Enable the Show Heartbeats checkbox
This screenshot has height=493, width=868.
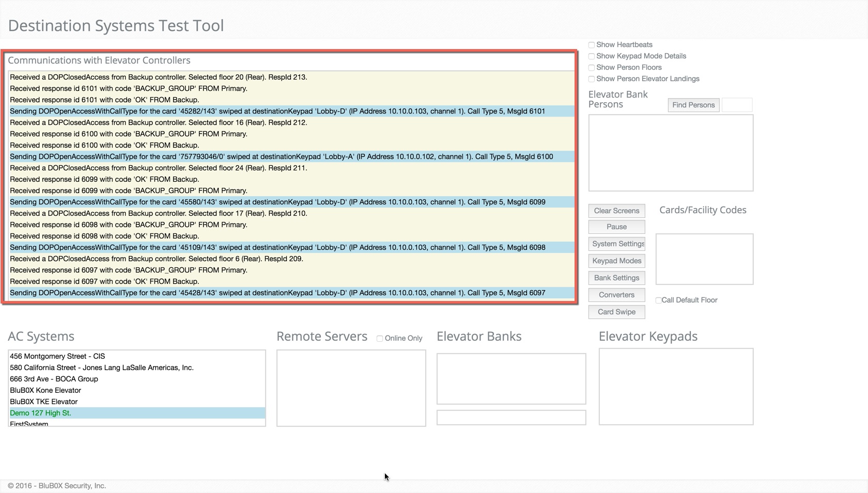tap(591, 45)
